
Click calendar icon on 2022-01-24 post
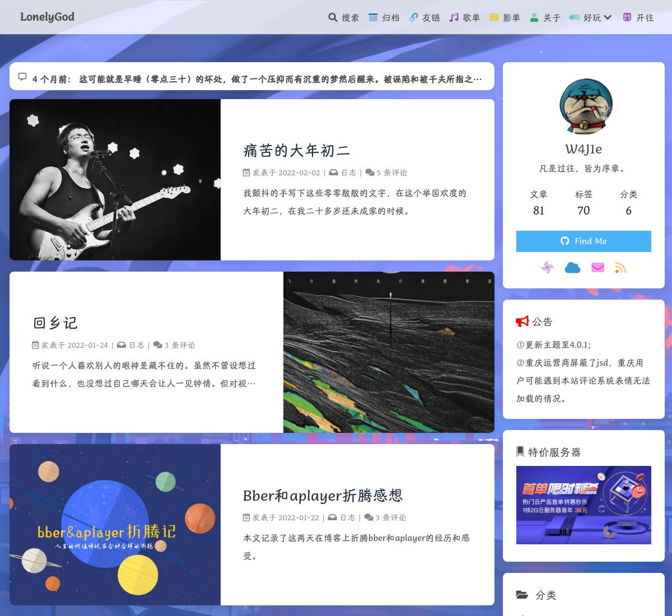(36, 345)
